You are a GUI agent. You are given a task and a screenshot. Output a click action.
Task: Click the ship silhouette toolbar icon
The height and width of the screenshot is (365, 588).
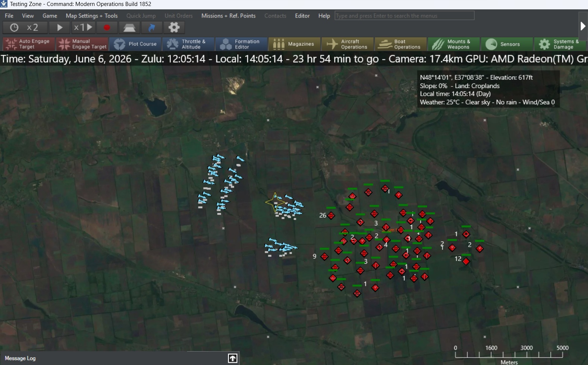point(129,28)
